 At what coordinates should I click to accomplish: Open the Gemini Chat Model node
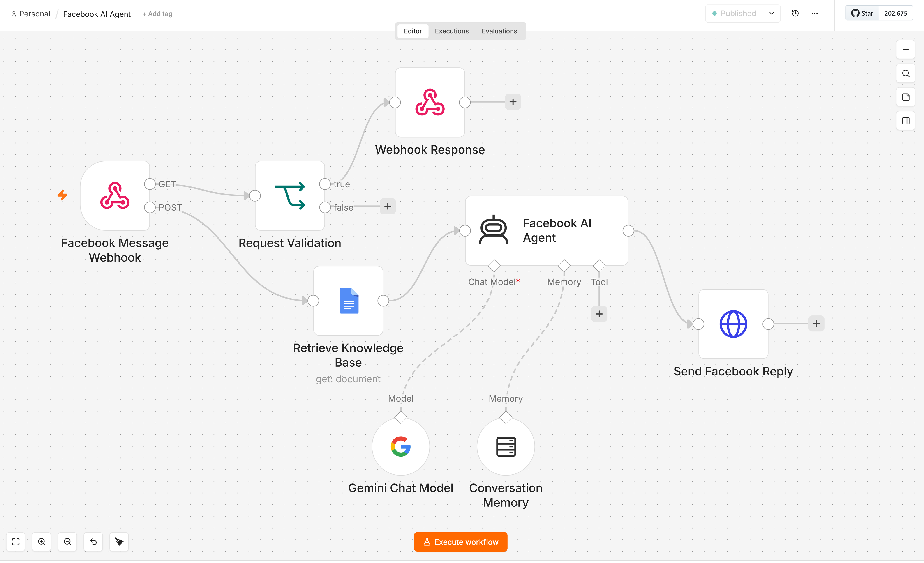(x=400, y=446)
